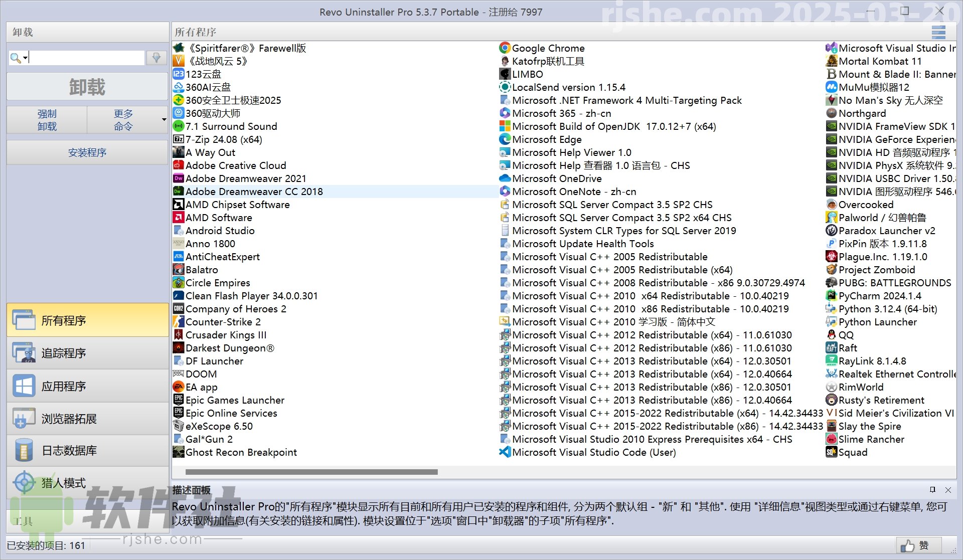Click the Python 3.12.4 (64-bit) icon
The height and width of the screenshot is (560, 963).
click(831, 309)
